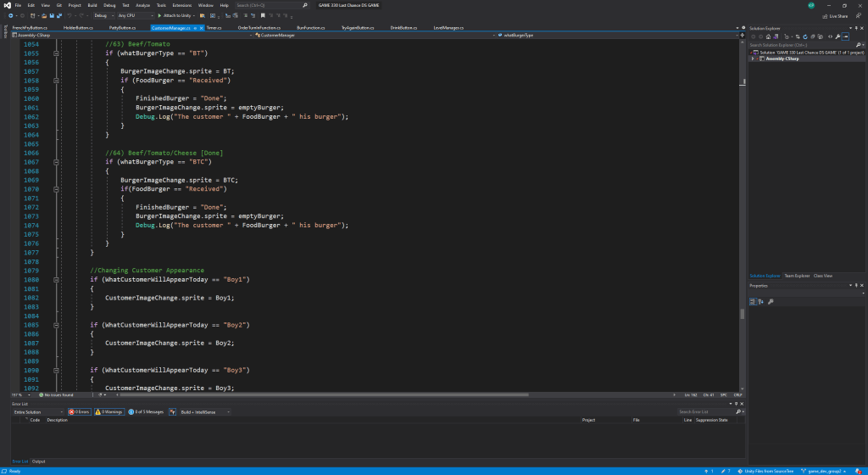Open the Debug configuration dropdown

click(104, 15)
